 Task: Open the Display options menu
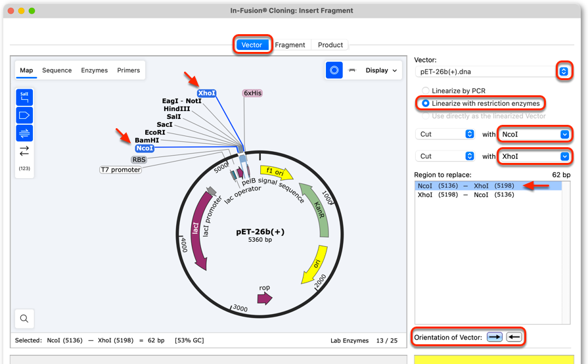pos(381,70)
